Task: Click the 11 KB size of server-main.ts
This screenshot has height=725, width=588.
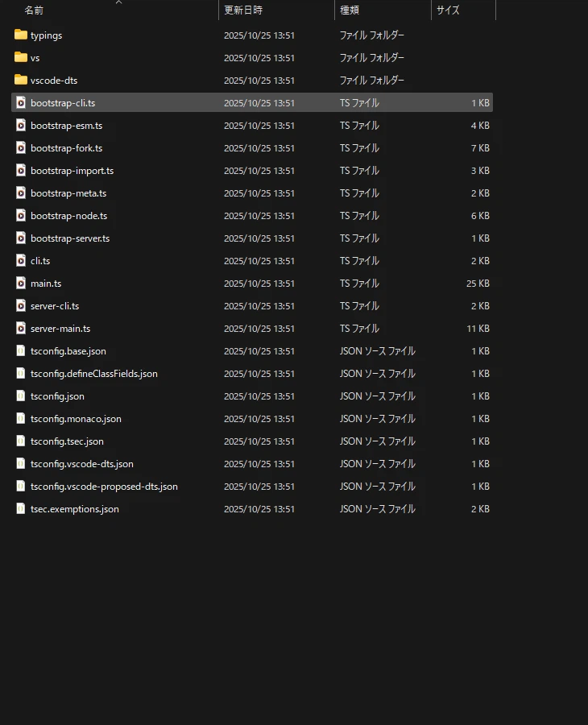Action: pos(478,329)
